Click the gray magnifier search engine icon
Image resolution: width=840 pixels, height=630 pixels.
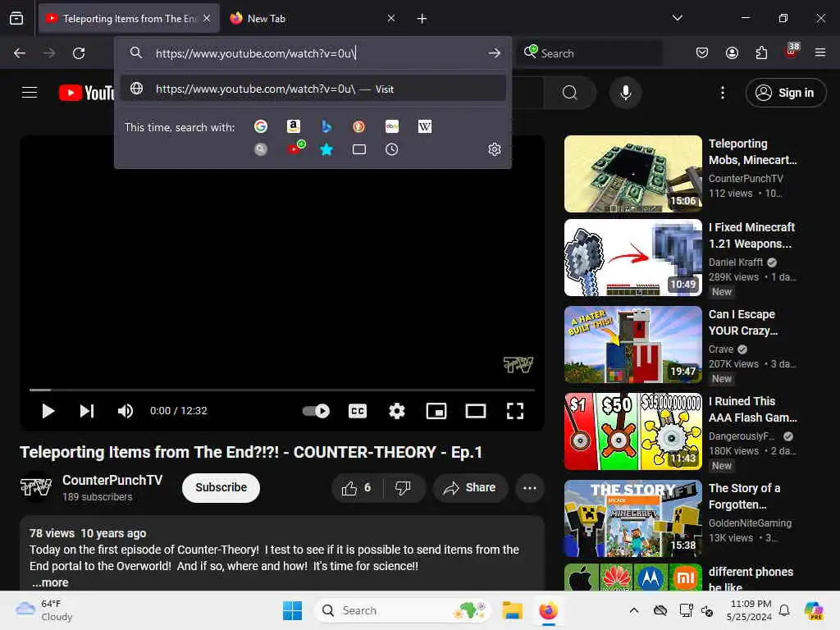pyautogui.click(x=261, y=149)
